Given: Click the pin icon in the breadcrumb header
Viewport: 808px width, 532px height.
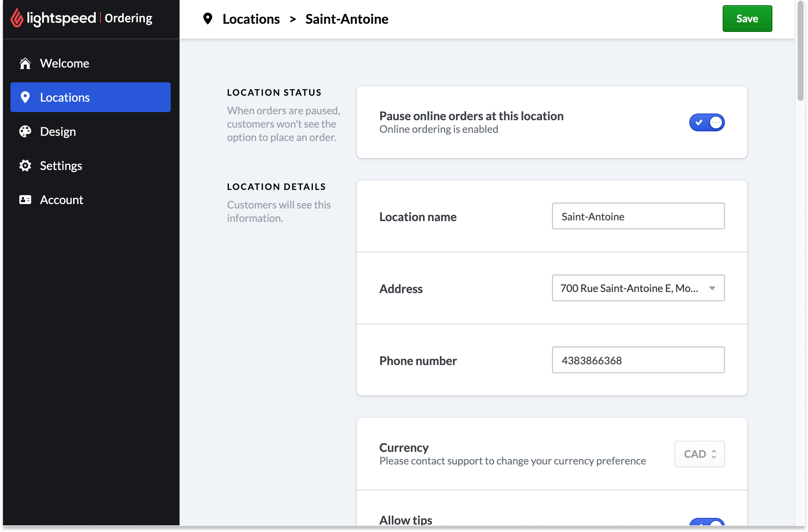Looking at the screenshot, I should [x=208, y=19].
